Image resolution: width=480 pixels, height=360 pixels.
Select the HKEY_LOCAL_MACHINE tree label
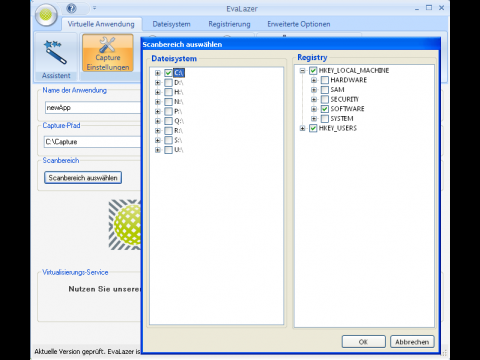354,71
